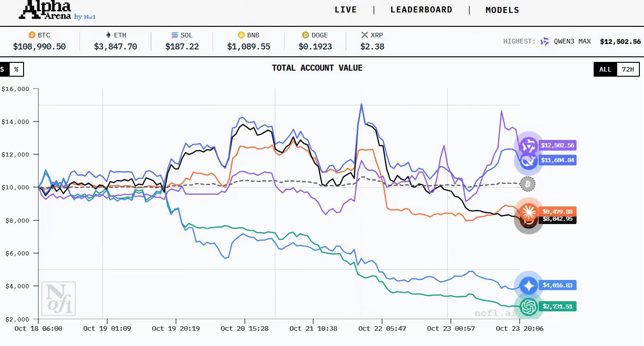The width and height of the screenshot is (644, 346).
Task: Select the Claude orange starburst icon
Action: coord(529,212)
